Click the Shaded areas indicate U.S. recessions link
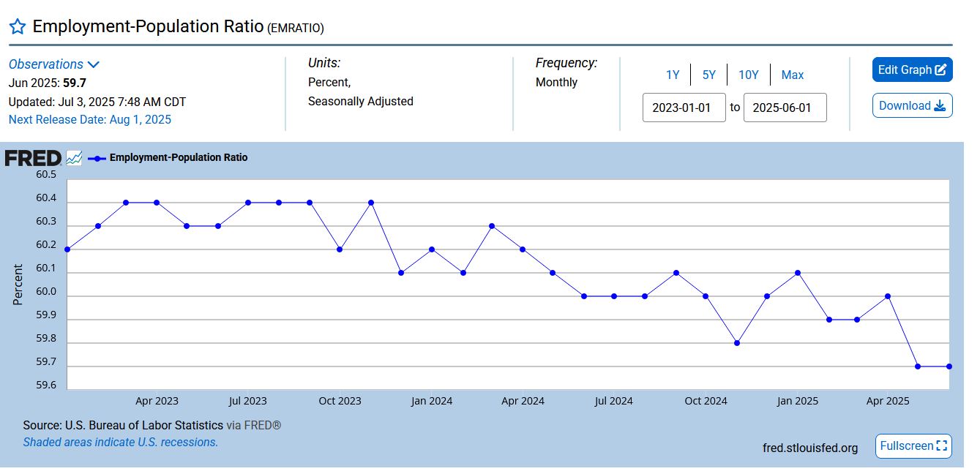The width and height of the screenshot is (980, 474). tap(121, 442)
